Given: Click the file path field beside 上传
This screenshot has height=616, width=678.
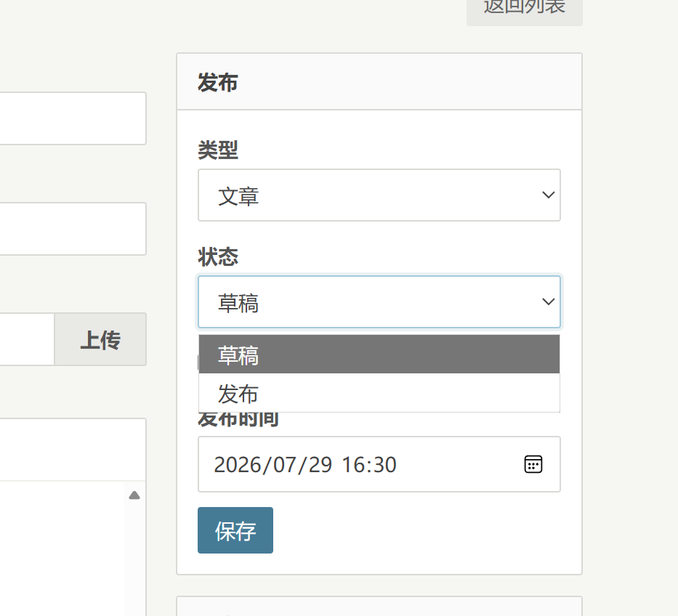Looking at the screenshot, I should (x=27, y=339).
